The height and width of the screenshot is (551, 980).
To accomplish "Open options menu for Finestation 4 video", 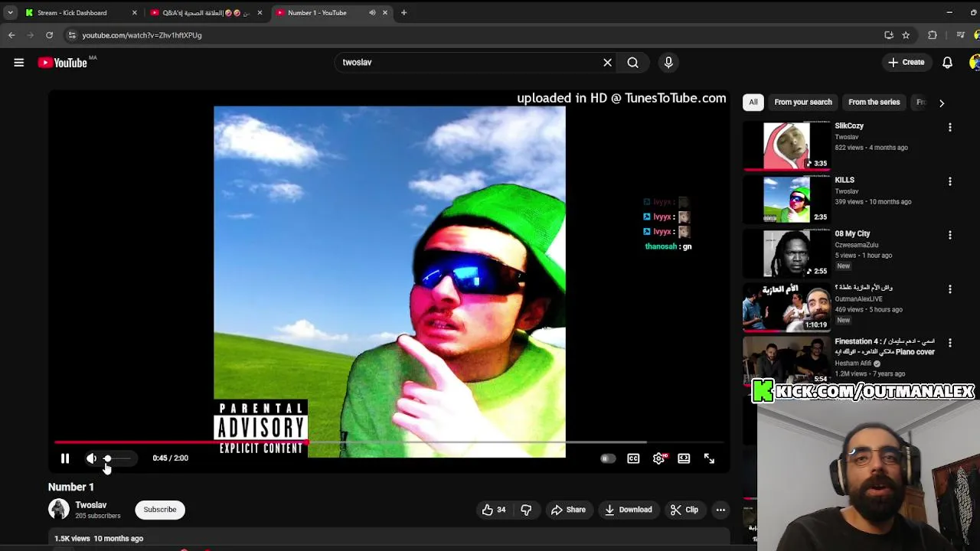I will (x=950, y=343).
